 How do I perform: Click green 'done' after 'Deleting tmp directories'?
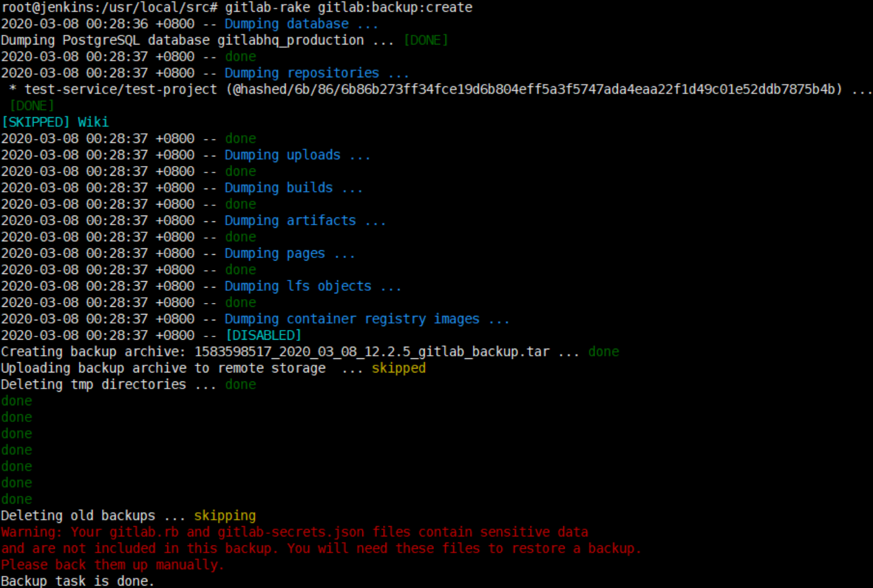click(241, 385)
